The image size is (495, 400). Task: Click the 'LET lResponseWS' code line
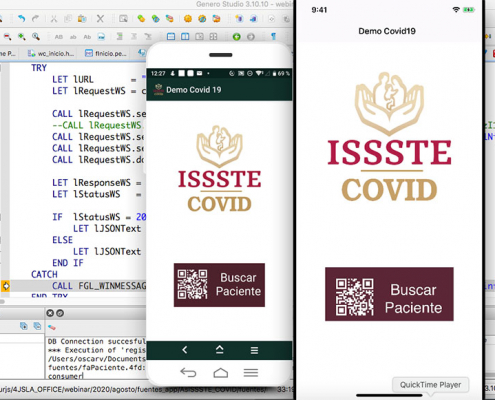pyautogui.click(x=97, y=183)
